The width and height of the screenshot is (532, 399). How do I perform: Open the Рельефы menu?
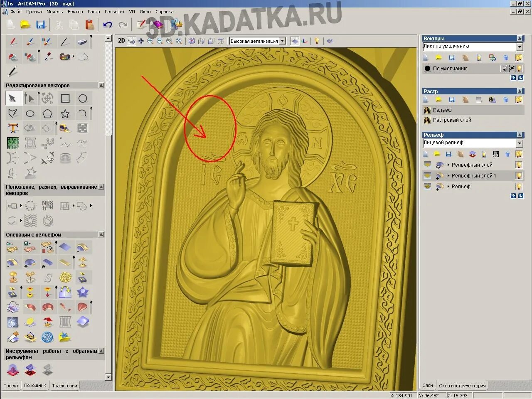(114, 12)
